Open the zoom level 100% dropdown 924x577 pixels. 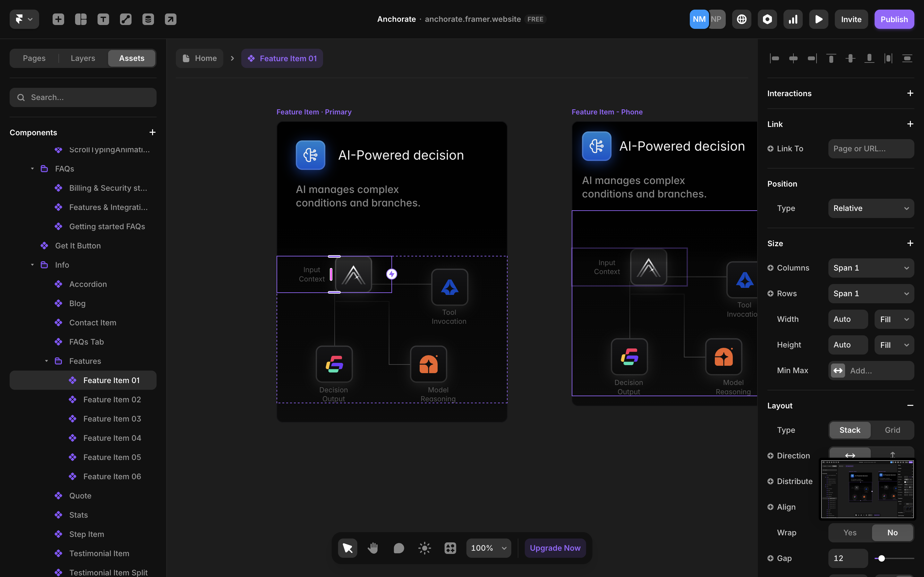[488, 548]
